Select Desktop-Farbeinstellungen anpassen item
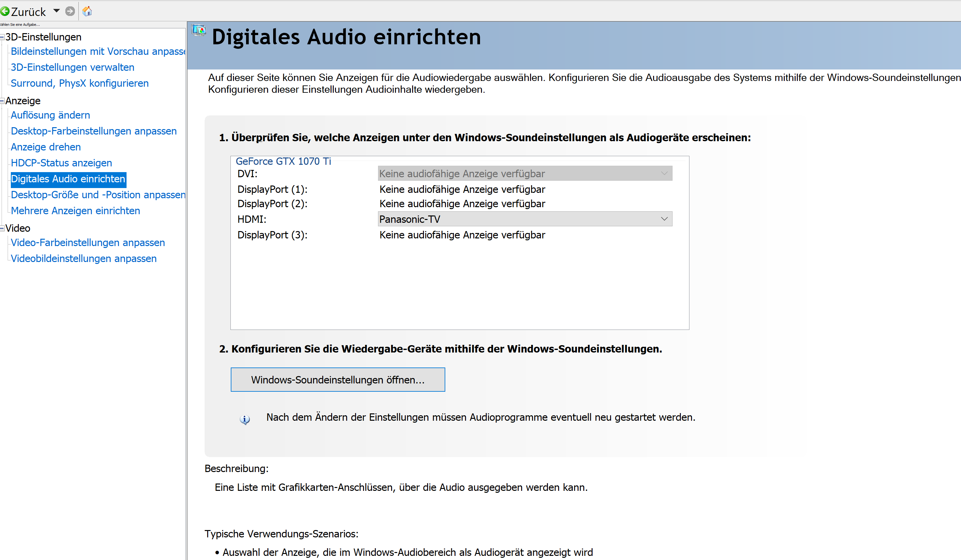Image resolution: width=961 pixels, height=560 pixels. tap(94, 131)
